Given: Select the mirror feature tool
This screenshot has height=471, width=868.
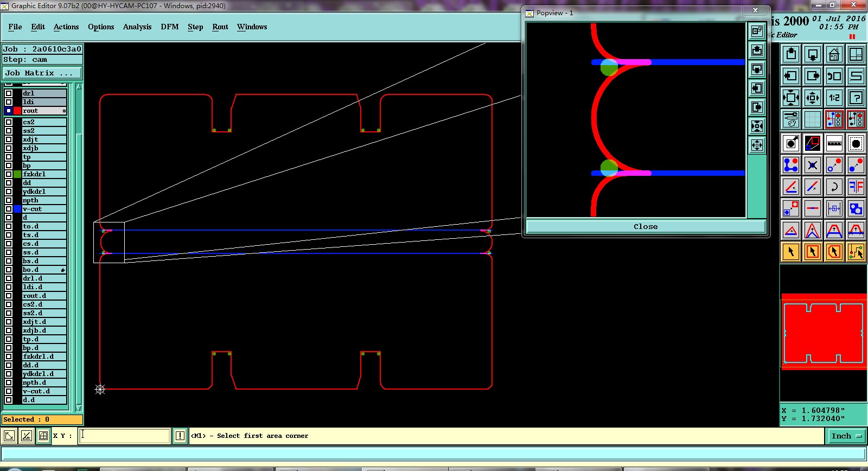Looking at the screenshot, I should point(856,187).
